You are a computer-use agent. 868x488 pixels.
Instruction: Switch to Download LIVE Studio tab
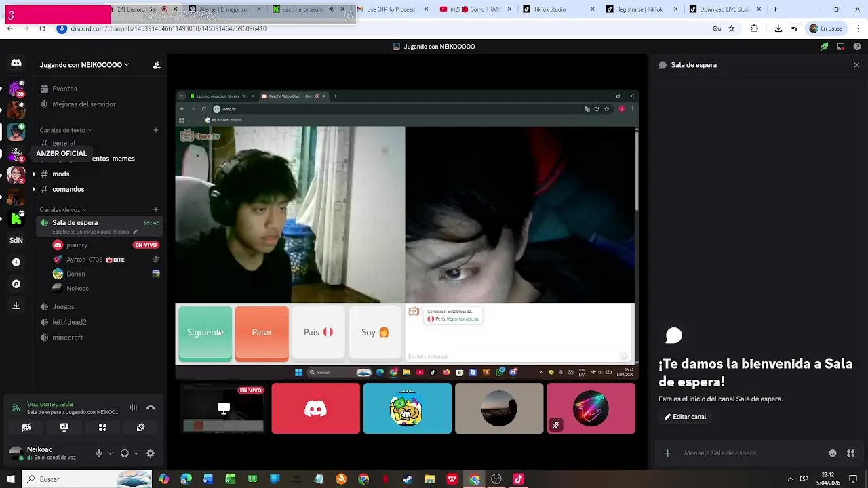click(x=726, y=9)
